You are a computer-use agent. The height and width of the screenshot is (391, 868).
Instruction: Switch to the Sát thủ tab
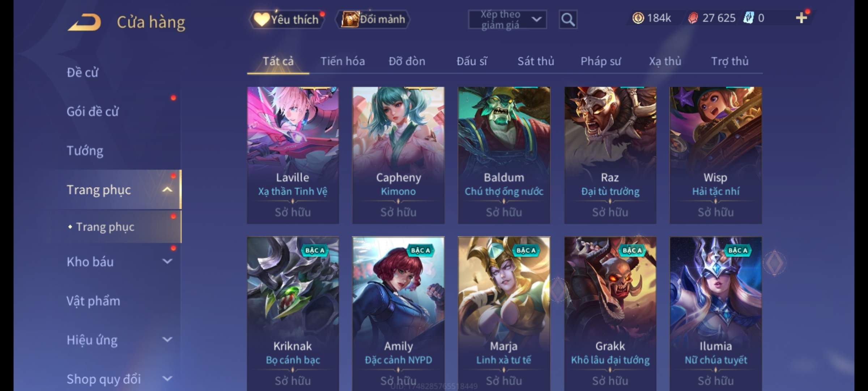(536, 61)
